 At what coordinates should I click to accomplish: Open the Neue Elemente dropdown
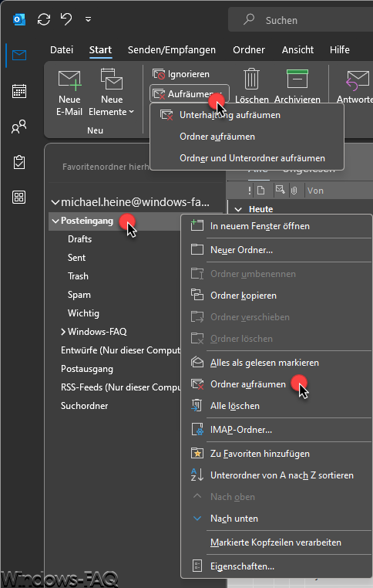click(111, 93)
